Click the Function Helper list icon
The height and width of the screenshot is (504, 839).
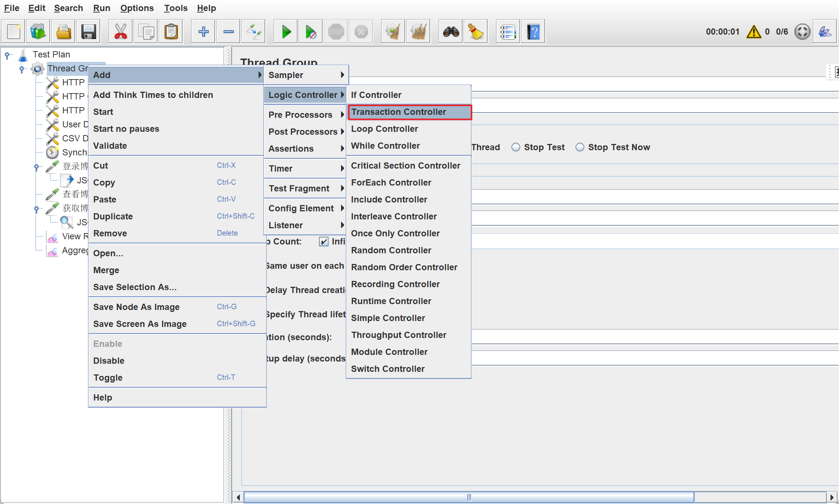point(508,32)
